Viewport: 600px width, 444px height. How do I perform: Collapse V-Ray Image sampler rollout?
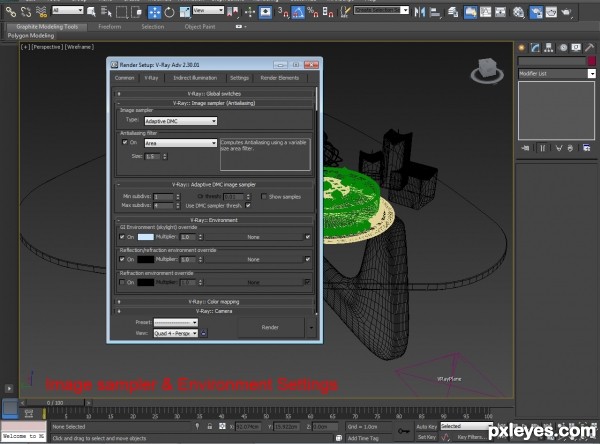click(x=214, y=103)
